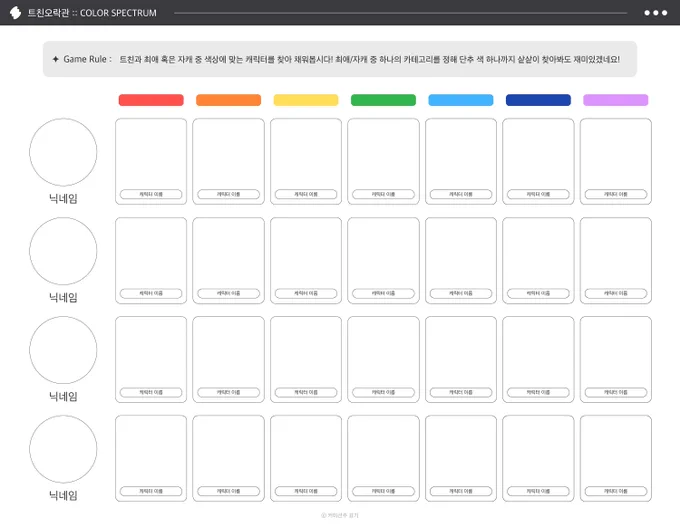Select the green color swatch
This screenshot has width=680, height=527.
383,100
